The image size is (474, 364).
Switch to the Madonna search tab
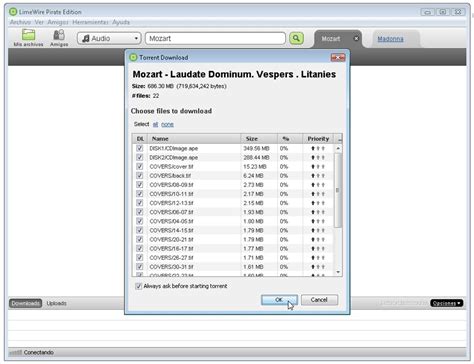(x=390, y=39)
